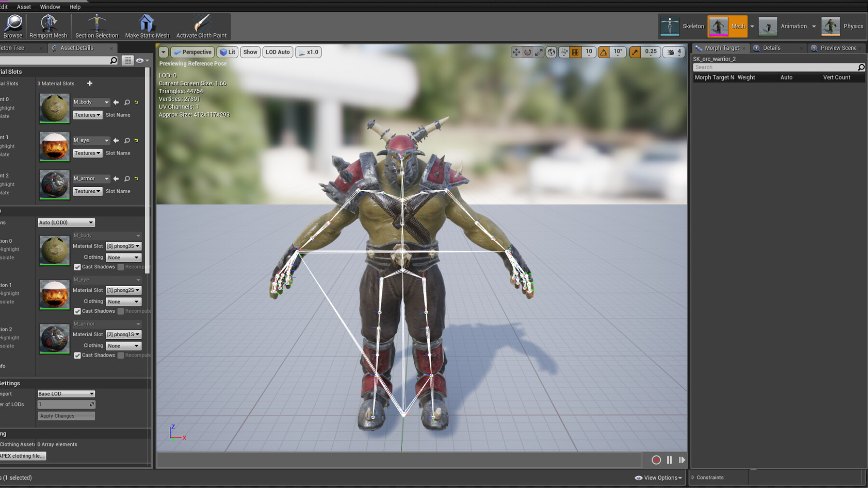Expand the Base LOD dropdown
868x488 pixels.
tap(66, 394)
